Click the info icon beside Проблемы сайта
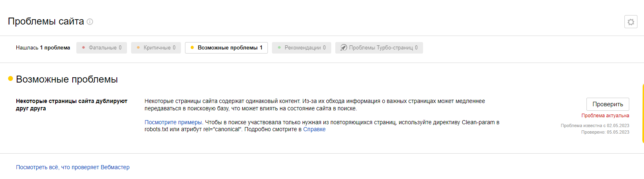 click(90, 22)
